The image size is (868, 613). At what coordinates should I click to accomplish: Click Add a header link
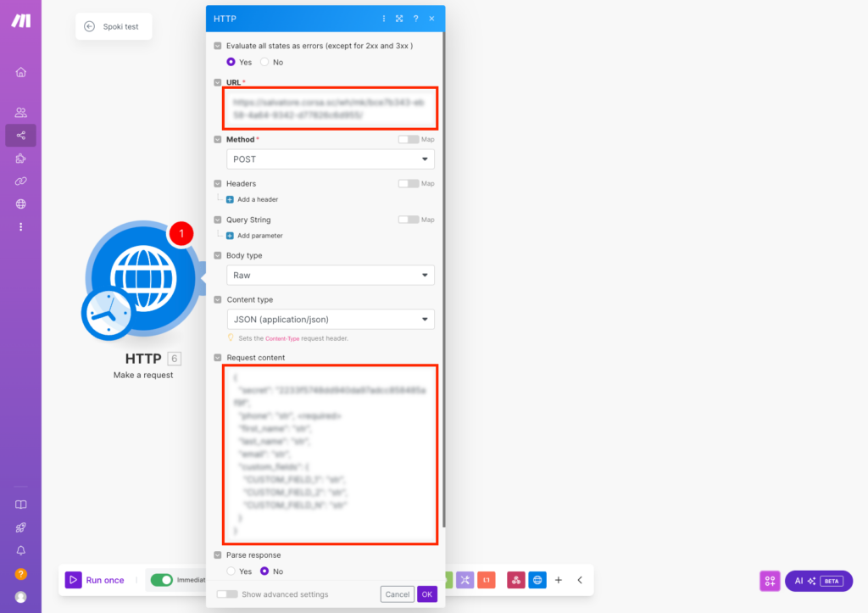point(257,199)
